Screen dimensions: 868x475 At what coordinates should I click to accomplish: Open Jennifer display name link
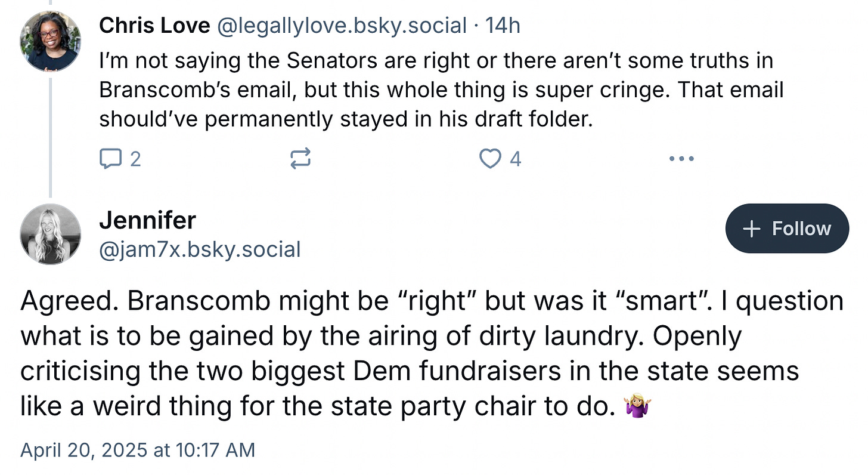(x=147, y=220)
